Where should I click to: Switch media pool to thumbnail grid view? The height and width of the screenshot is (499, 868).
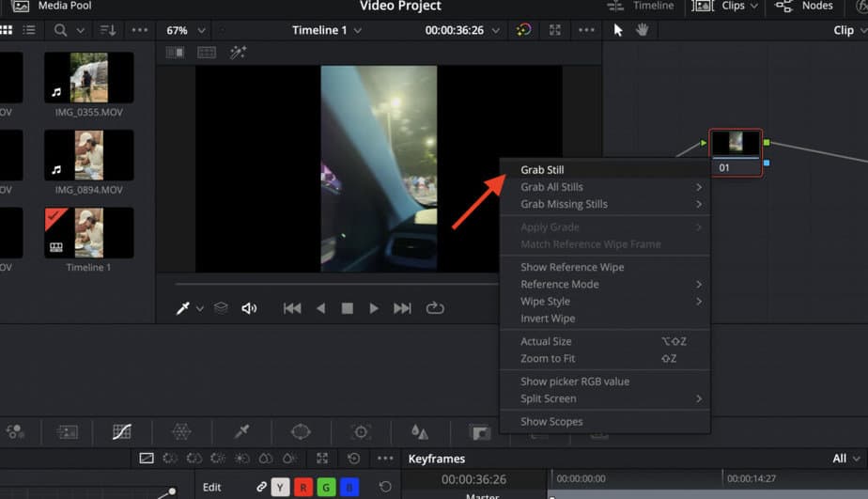coord(6,30)
